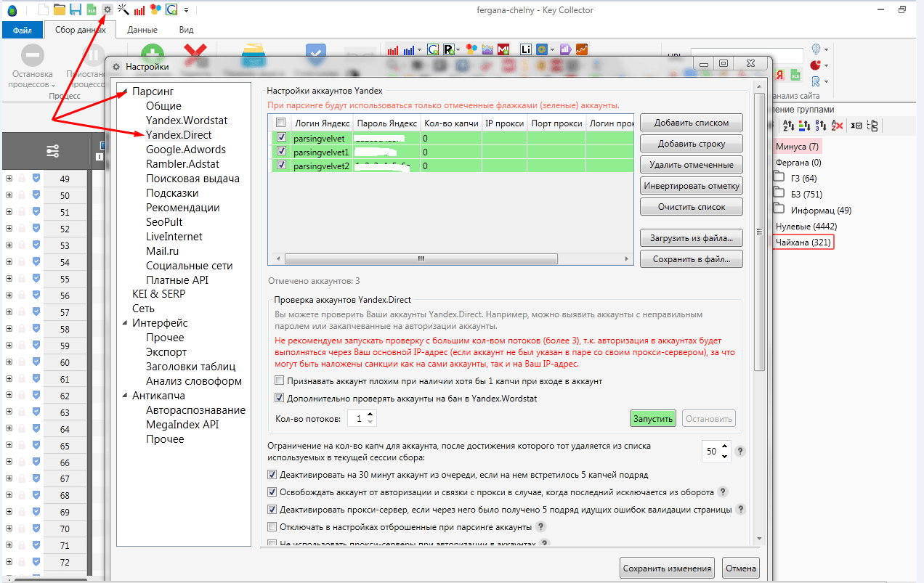Click the captcha limit field showing 50
924x583 pixels.
click(x=713, y=452)
